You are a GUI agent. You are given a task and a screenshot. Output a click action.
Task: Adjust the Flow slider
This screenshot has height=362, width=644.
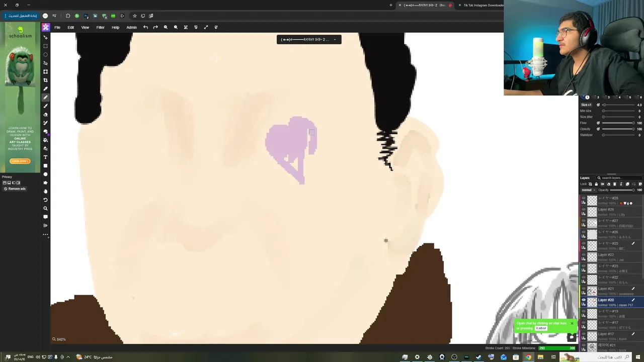tap(618, 123)
